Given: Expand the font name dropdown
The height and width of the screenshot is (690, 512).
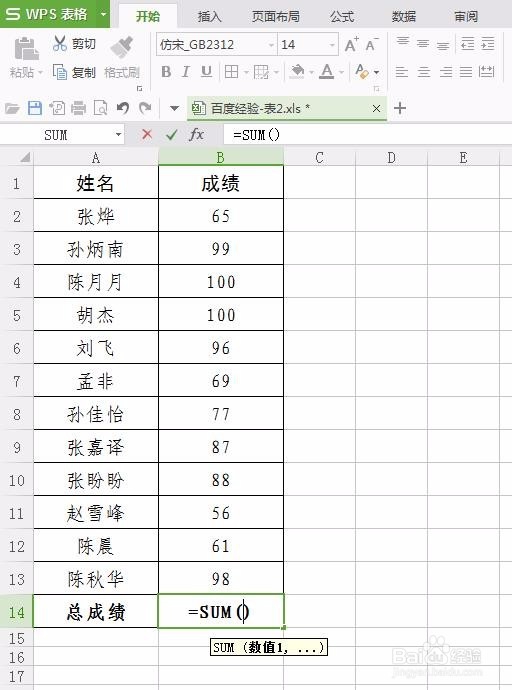Looking at the screenshot, I should 271,45.
